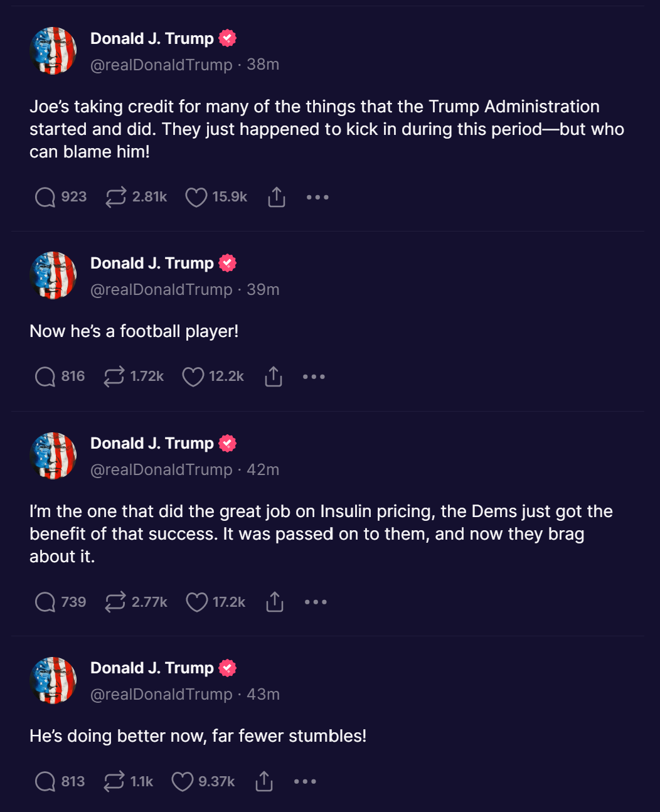
Task: Open @realDonaldTrump handle on the 38m post
Action: [x=161, y=65]
